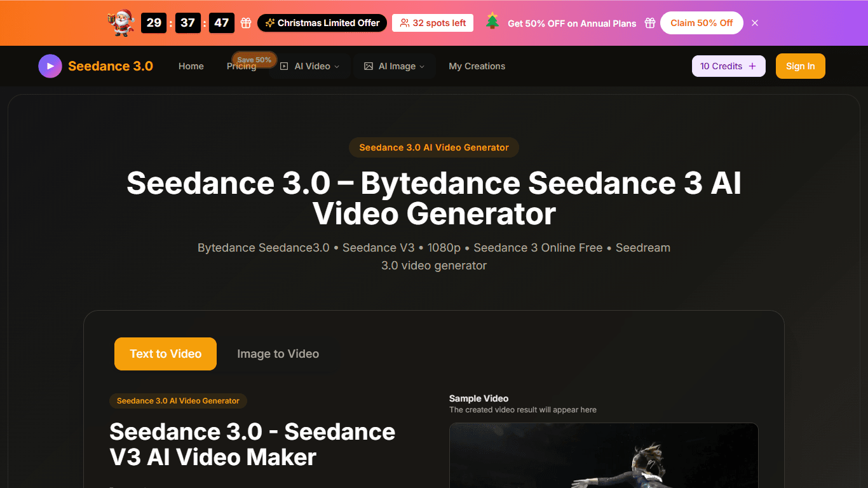Image resolution: width=868 pixels, height=488 pixels.
Task: Click the gift icon beside countdown timer
Action: point(246,23)
